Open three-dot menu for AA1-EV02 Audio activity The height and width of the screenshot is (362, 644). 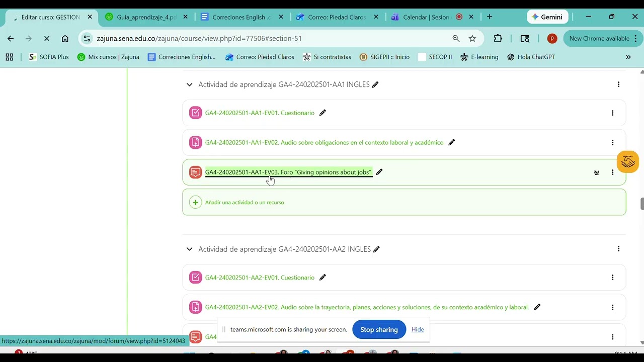612,143
